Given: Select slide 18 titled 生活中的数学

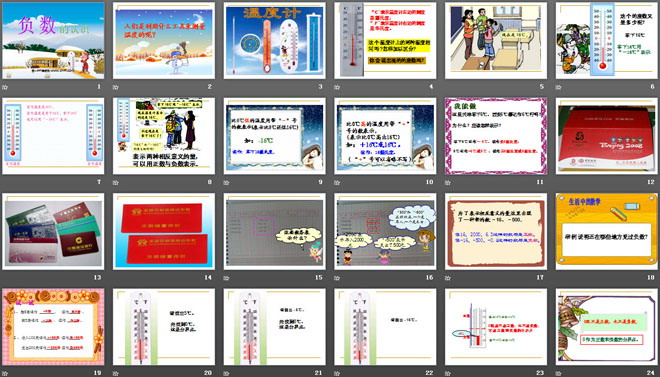Looking at the screenshot, I should 607,231.
